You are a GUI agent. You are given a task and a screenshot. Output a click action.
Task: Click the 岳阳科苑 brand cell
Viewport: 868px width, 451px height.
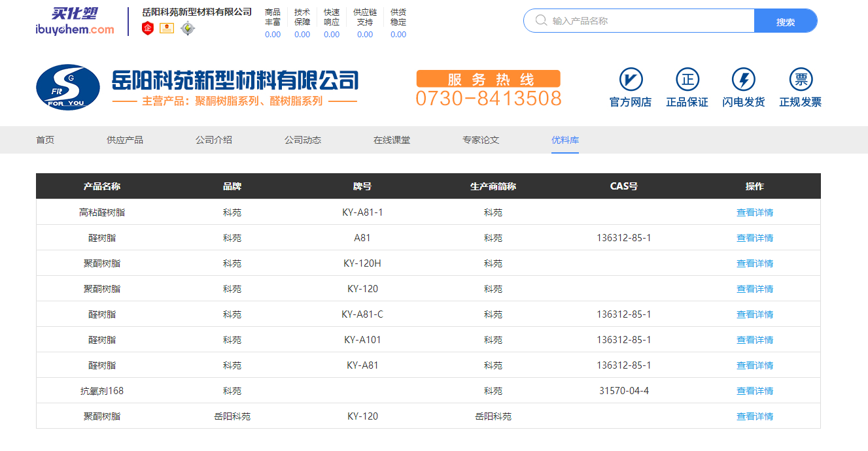(232, 416)
